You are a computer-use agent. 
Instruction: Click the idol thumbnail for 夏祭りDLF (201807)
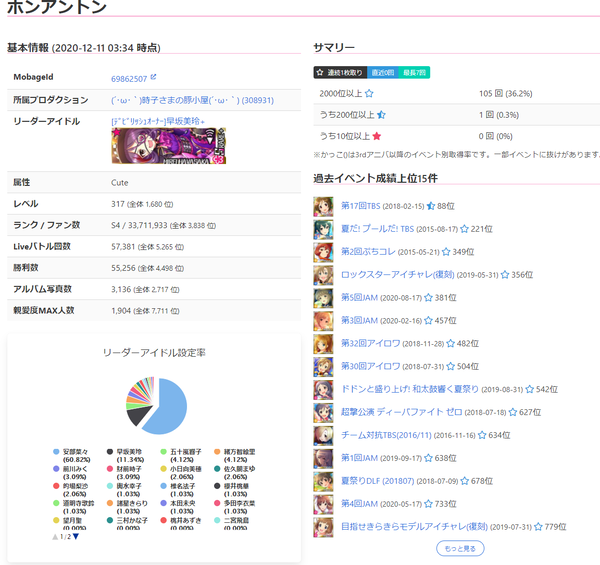323,482
